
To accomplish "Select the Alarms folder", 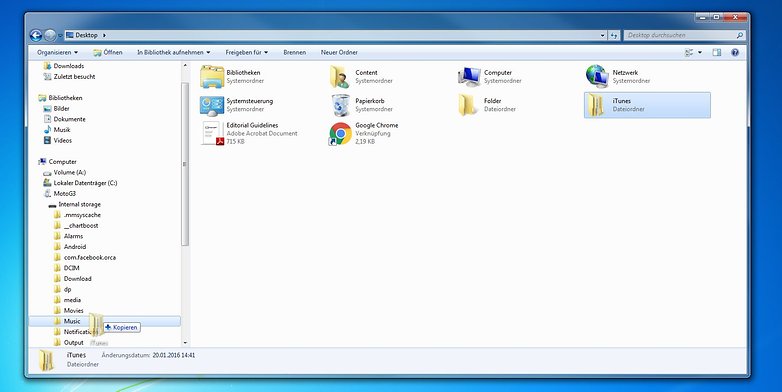I will pyautogui.click(x=68, y=236).
